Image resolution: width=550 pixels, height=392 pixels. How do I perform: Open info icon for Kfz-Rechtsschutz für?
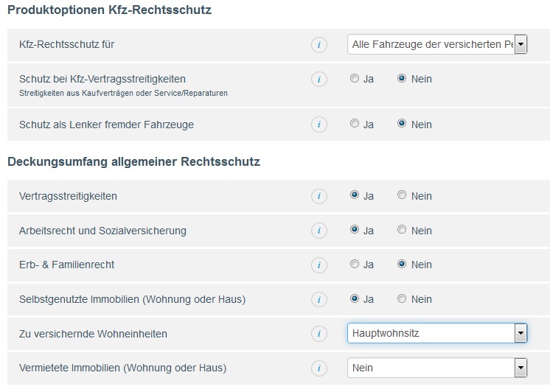[318, 45]
